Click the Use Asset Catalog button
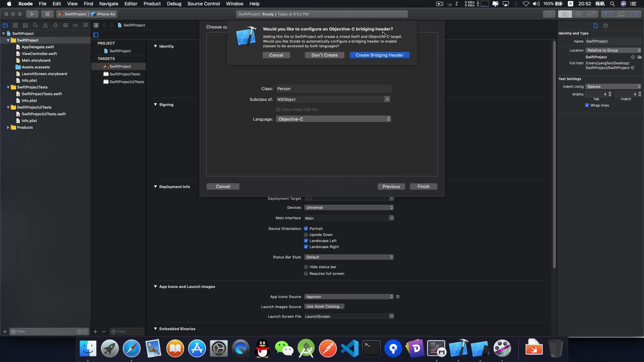 coord(324,306)
